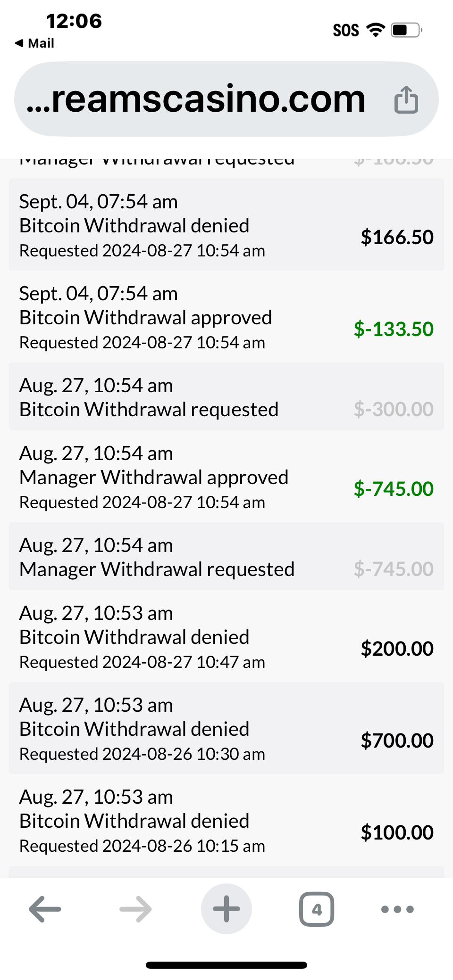Open the three-dots more menu
Viewport: 453px width, 980px height.
(397, 909)
